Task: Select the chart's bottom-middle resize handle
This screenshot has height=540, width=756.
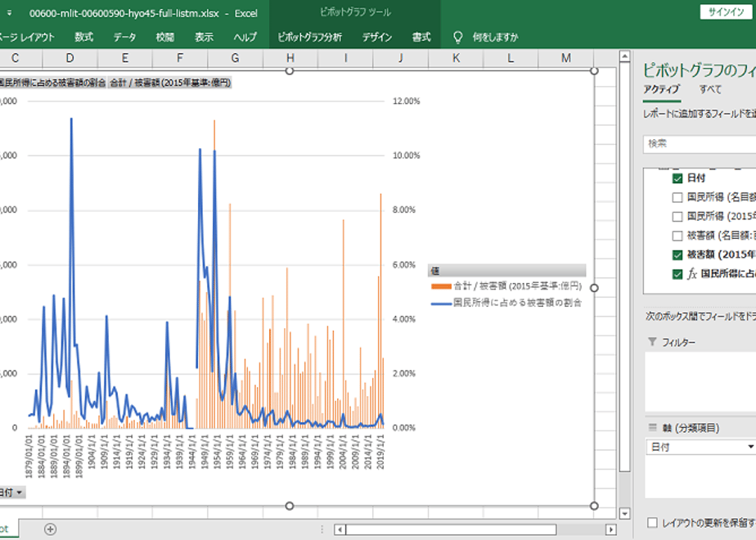Action: pyautogui.click(x=290, y=506)
